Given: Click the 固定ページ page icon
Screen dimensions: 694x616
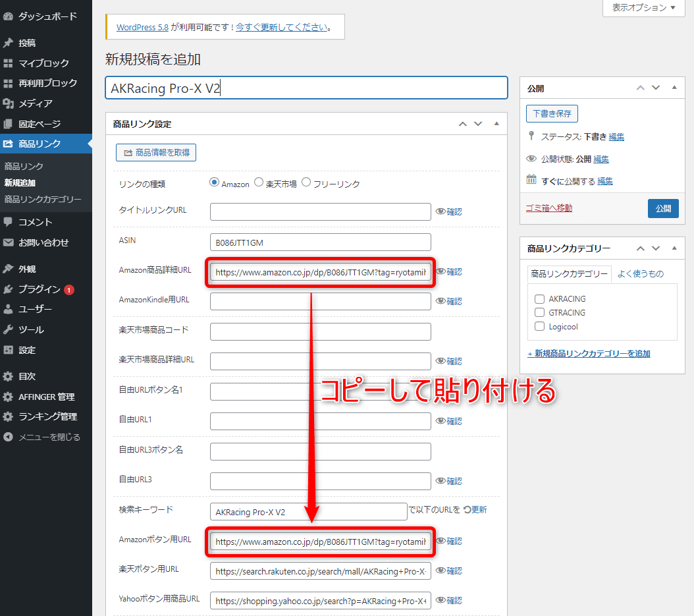Looking at the screenshot, I should pyautogui.click(x=8, y=124).
